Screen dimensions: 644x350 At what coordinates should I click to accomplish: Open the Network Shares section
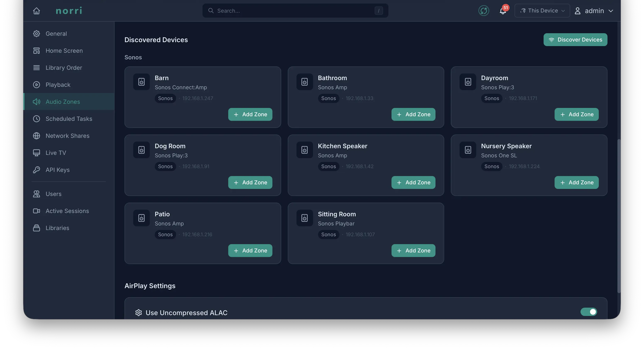click(x=67, y=136)
